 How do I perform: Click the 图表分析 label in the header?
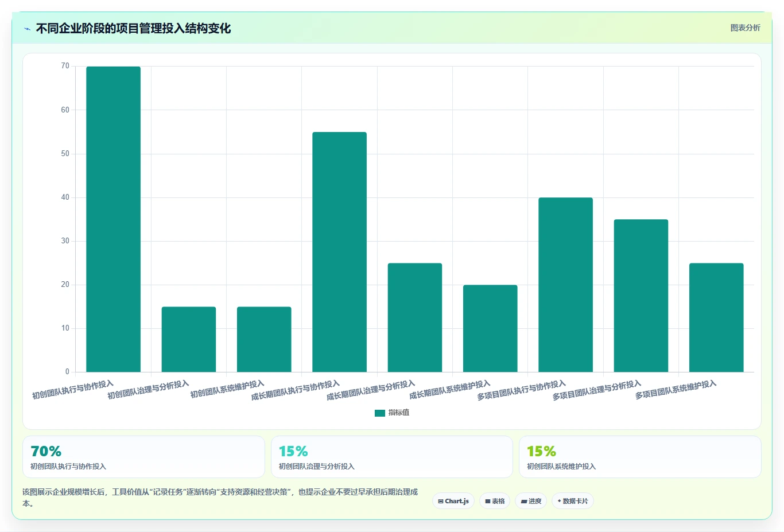745,28
